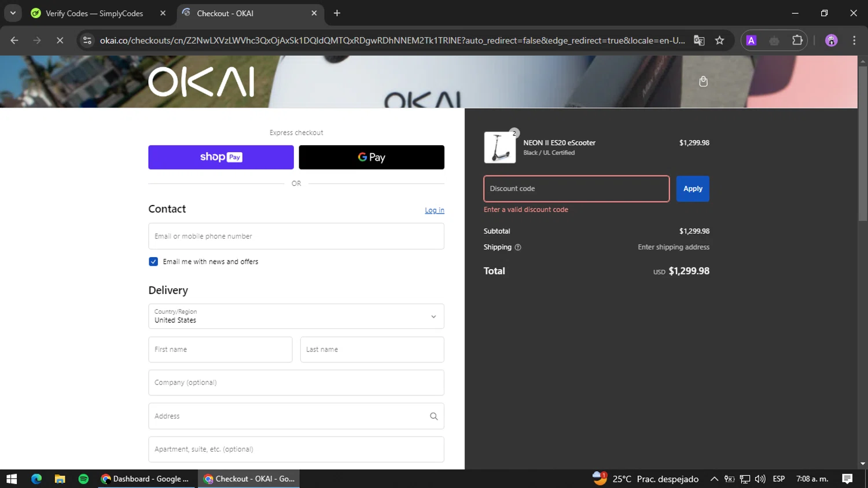Screen dimensions: 868x488
Task: Click the Enter shipping address text
Action: click(674, 247)
